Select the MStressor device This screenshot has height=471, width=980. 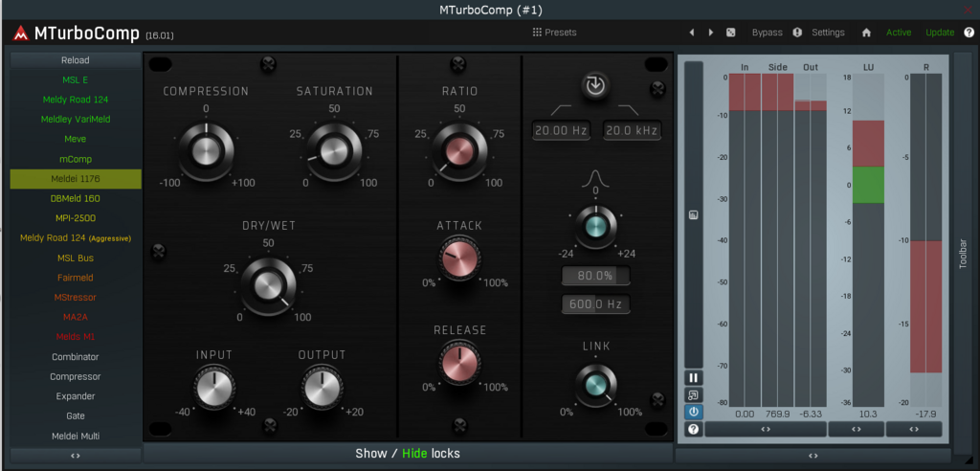click(75, 297)
